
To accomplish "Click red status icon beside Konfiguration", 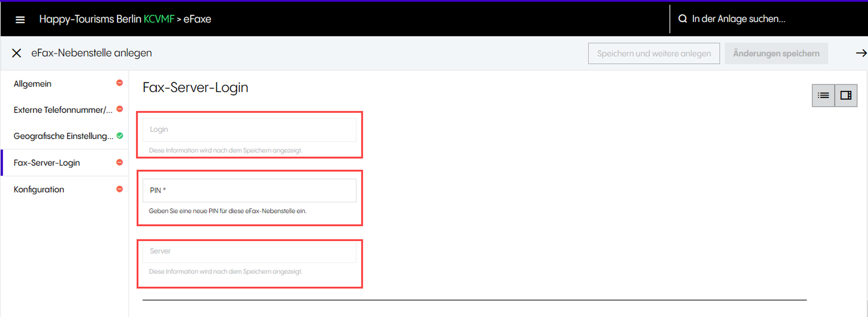I will (x=119, y=189).
